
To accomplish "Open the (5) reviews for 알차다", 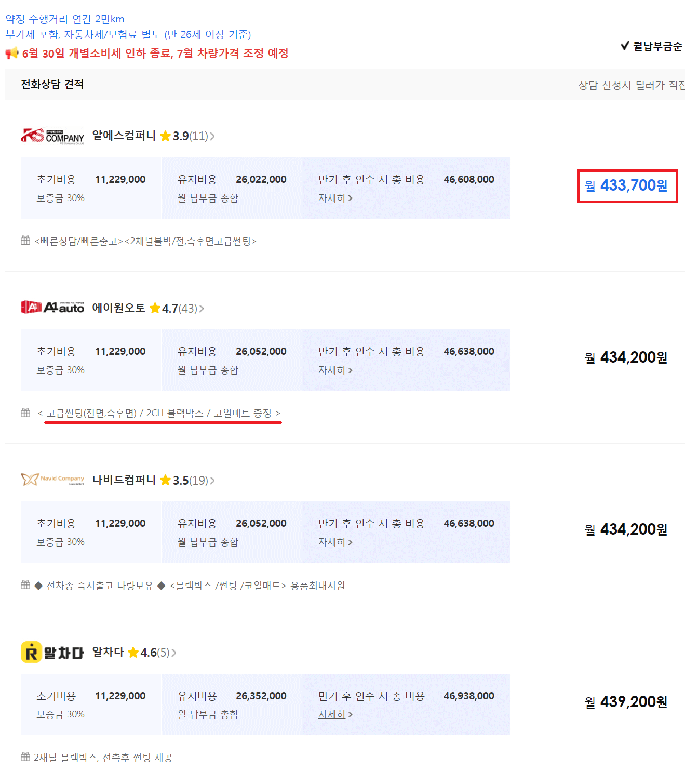I will 164,653.
